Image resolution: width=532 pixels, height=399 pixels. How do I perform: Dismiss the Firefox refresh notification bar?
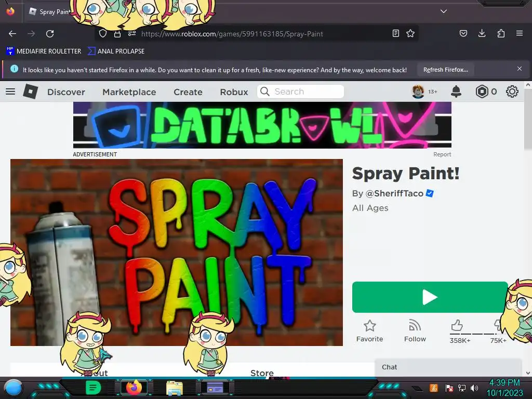520,69
